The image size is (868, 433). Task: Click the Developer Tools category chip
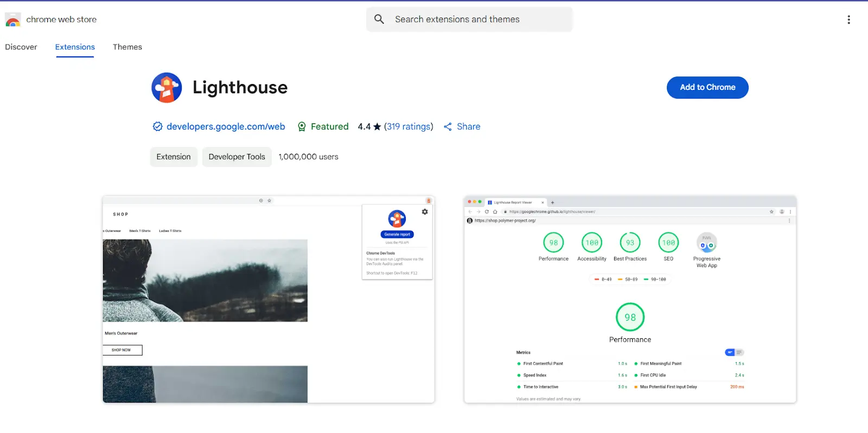click(237, 157)
